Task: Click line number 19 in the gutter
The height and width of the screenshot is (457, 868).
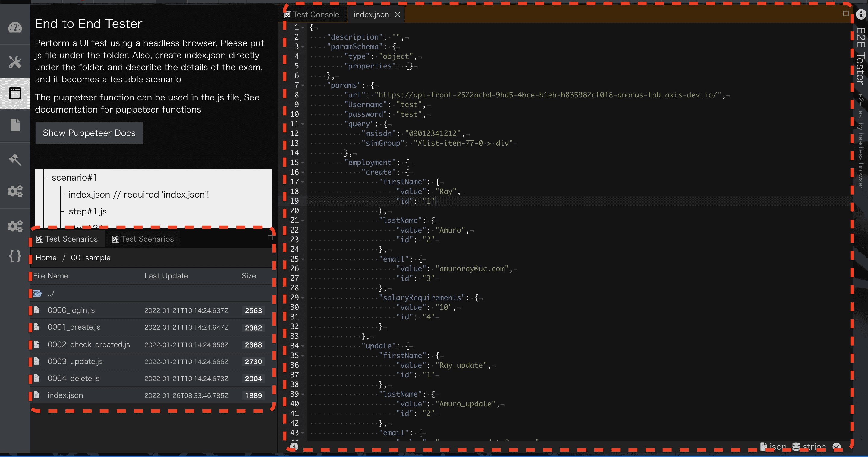Action: click(294, 201)
